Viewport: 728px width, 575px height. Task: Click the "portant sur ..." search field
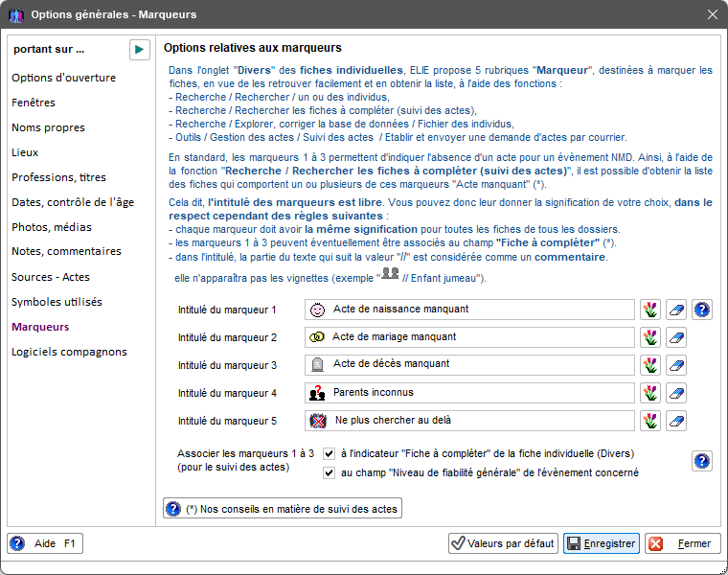point(67,49)
